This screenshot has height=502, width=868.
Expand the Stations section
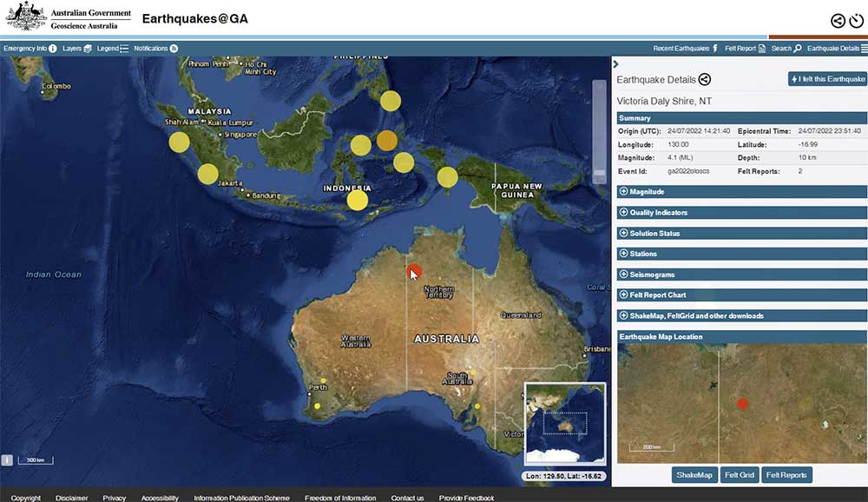[742, 254]
